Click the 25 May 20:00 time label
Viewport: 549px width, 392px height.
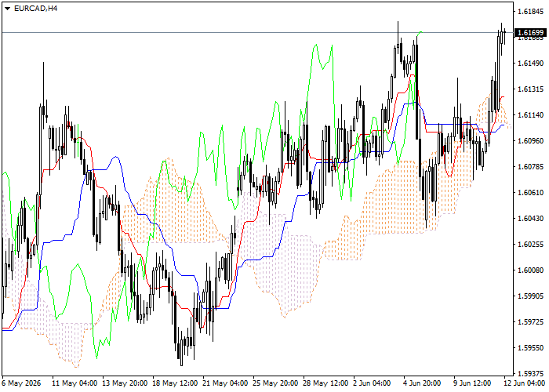(276, 383)
